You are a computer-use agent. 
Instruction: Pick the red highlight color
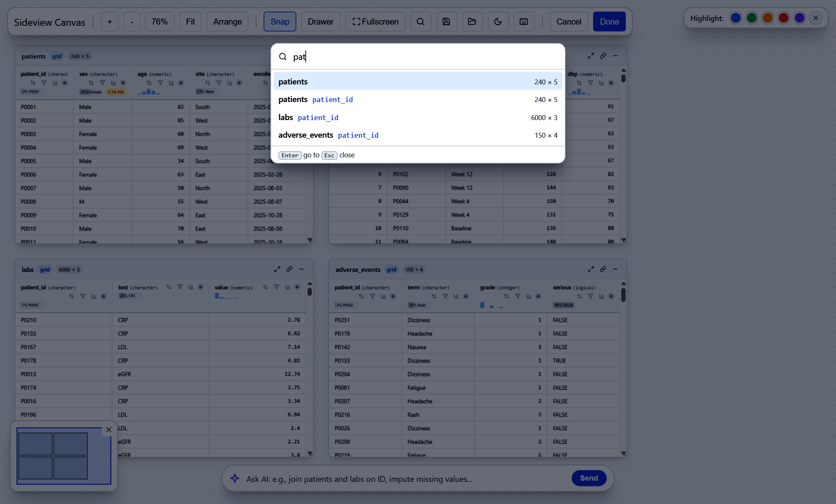click(784, 18)
